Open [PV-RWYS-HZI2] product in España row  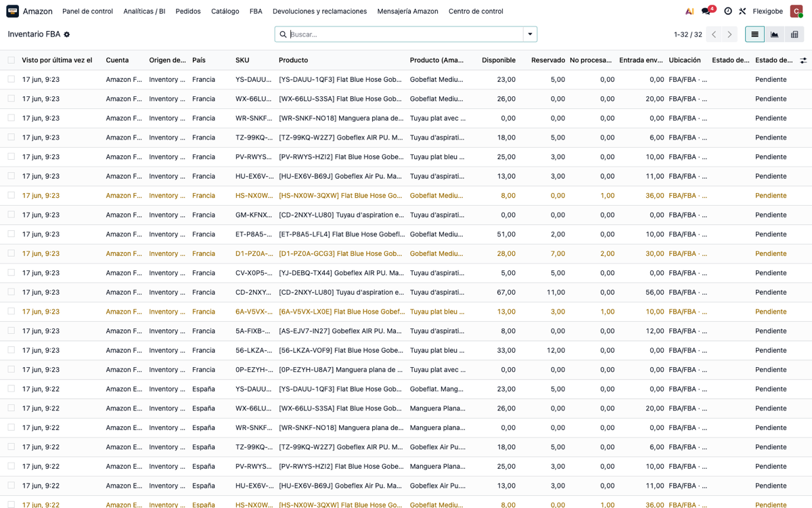342,467
